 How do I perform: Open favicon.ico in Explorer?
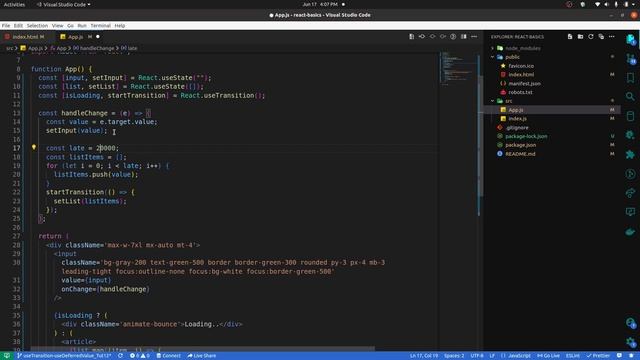click(x=521, y=66)
